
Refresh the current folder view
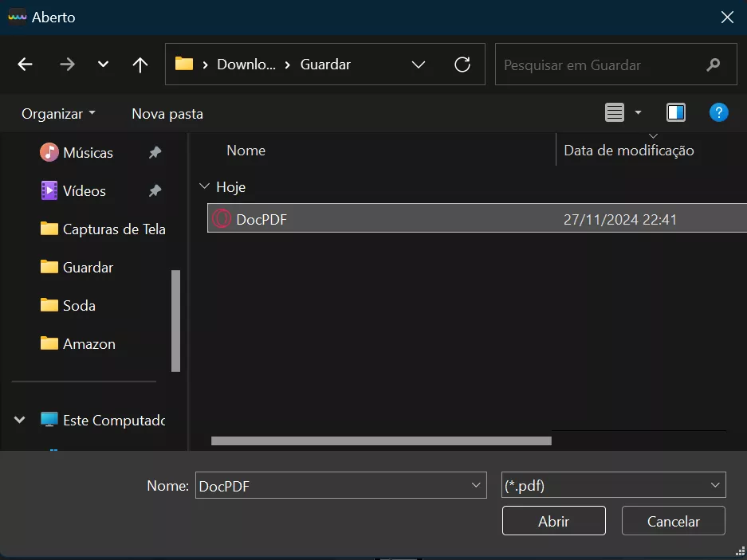click(x=462, y=65)
